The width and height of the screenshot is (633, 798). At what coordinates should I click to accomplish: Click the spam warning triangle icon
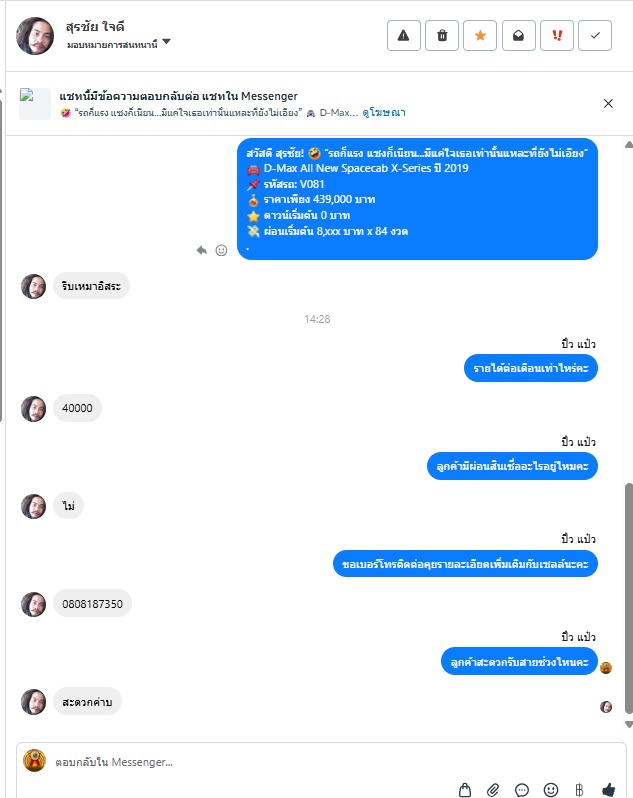click(404, 36)
